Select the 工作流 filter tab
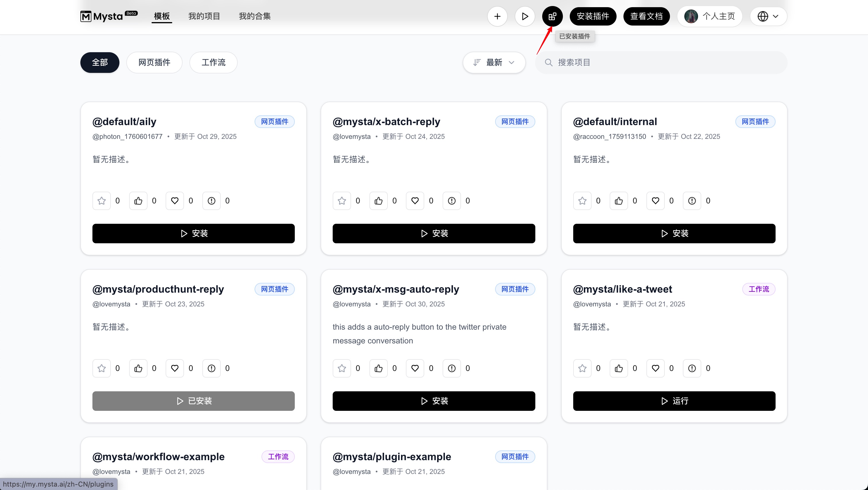The image size is (868, 490). [213, 62]
